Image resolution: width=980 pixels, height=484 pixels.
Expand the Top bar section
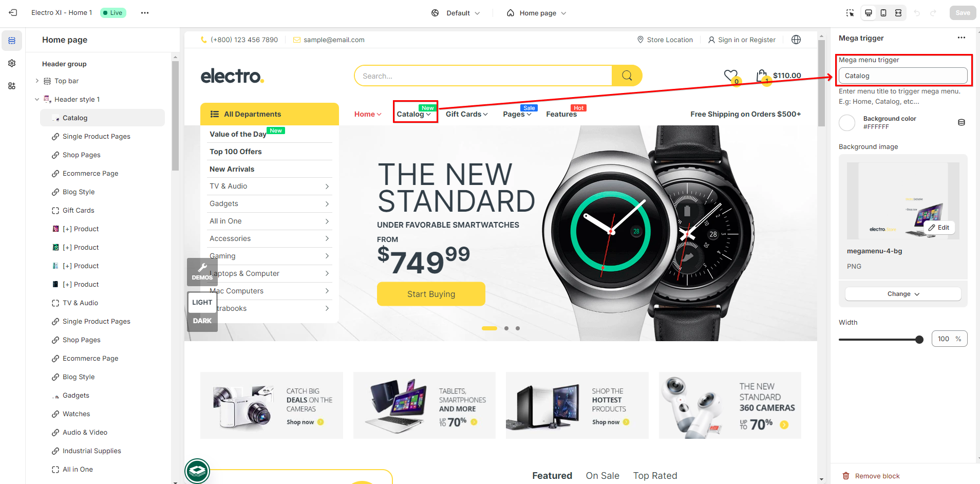(37, 81)
